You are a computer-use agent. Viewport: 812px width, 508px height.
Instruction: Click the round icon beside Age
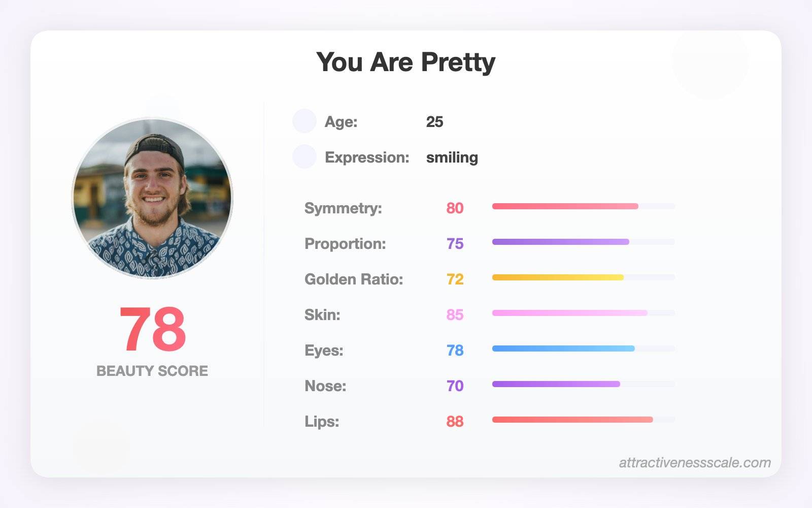point(304,121)
